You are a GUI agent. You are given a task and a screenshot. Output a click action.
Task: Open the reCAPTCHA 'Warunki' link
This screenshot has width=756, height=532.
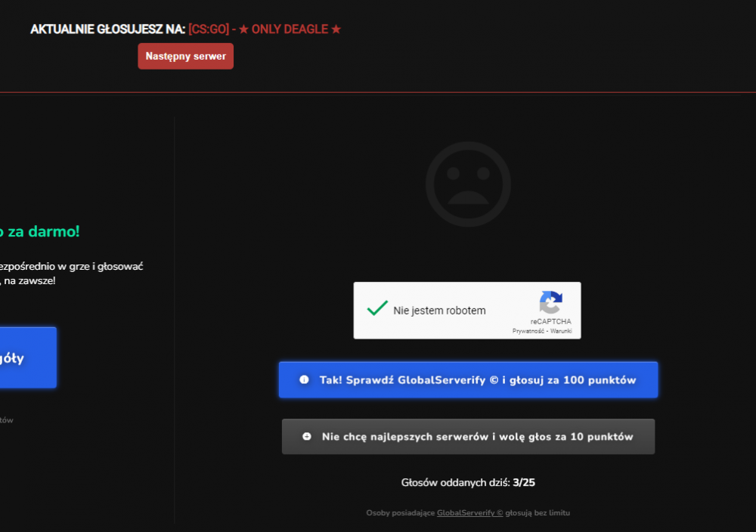(x=561, y=331)
